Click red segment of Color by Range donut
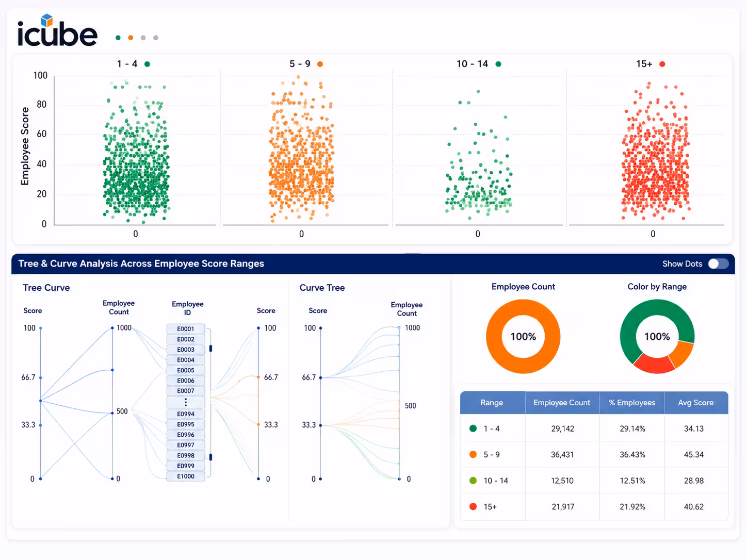The image size is (747, 560). pos(654,364)
